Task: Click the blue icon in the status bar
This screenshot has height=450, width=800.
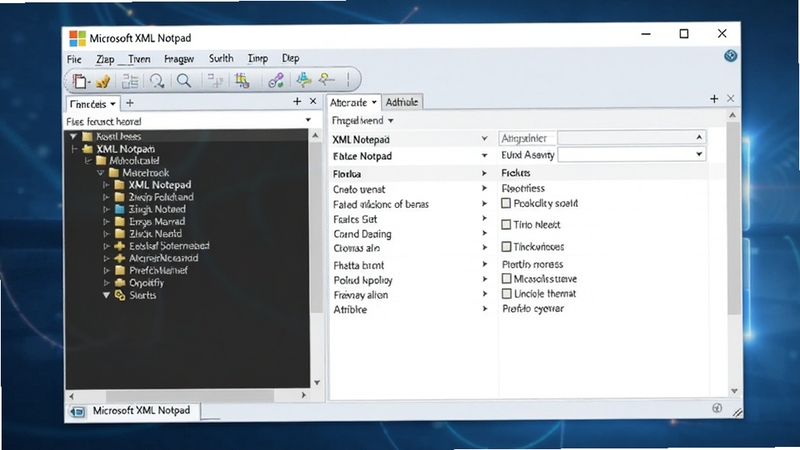Action: [78, 412]
